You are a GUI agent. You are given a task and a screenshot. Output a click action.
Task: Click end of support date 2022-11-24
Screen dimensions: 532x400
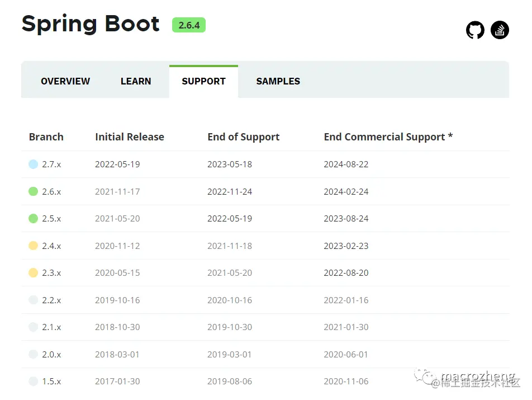point(230,191)
